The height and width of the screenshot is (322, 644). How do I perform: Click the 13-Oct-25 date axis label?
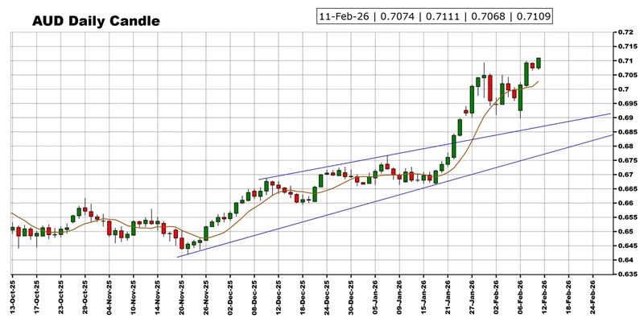[13, 298]
